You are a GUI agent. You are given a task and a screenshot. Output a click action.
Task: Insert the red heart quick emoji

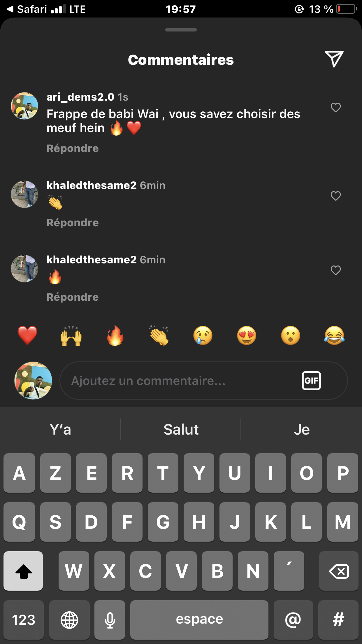[27, 335]
